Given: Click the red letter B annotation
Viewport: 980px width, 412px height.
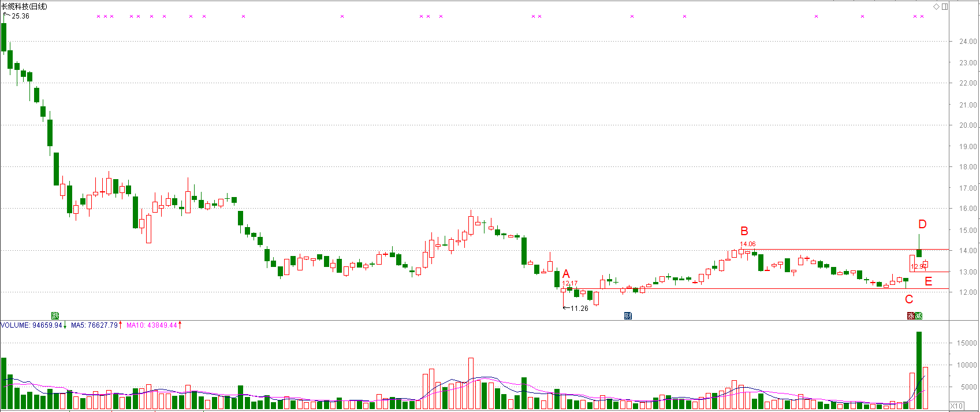Looking at the screenshot, I should tap(744, 231).
